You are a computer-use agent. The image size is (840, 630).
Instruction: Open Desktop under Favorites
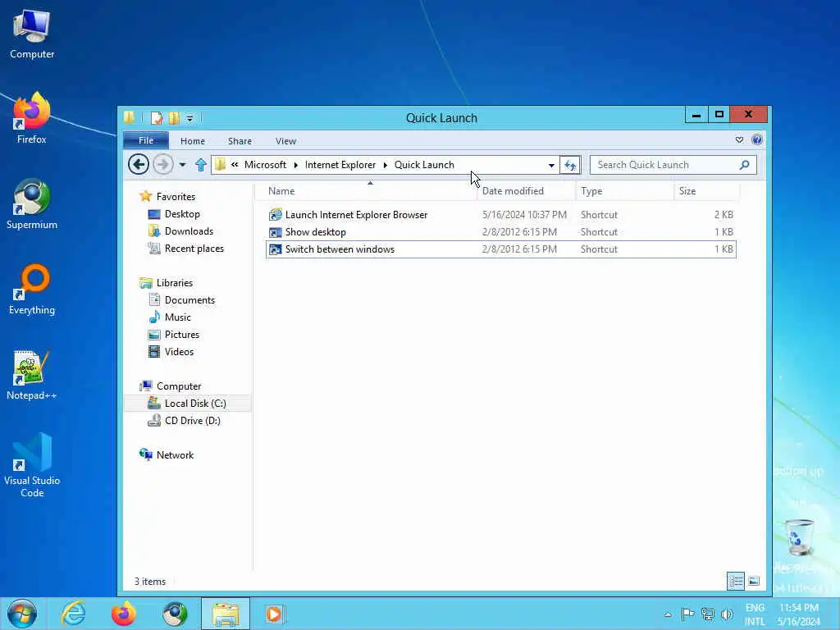(x=182, y=214)
